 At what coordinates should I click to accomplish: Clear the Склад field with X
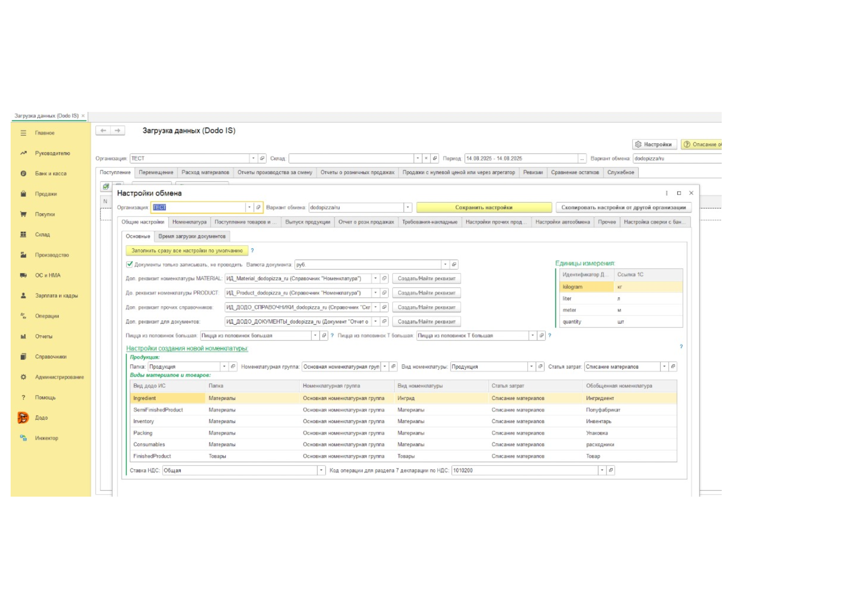426,158
